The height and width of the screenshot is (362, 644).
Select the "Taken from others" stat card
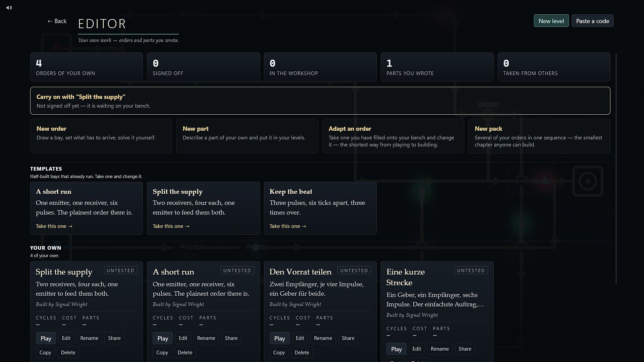point(554,67)
